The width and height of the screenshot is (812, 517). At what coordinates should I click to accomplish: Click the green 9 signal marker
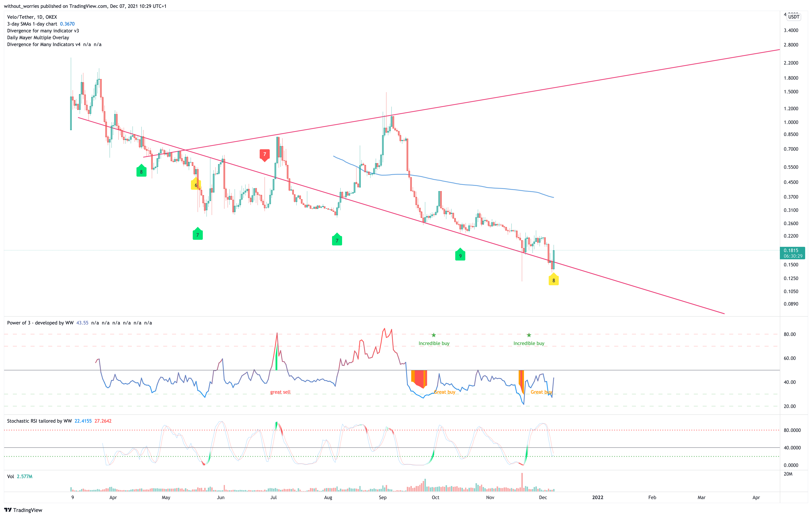pyautogui.click(x=460, y=255)
